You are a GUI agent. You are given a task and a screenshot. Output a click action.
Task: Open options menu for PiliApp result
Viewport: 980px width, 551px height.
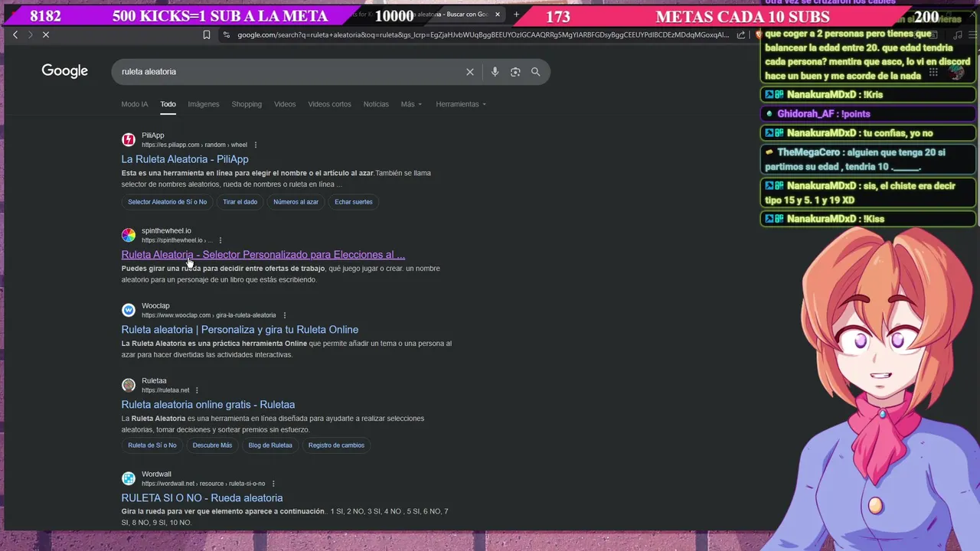256,145
